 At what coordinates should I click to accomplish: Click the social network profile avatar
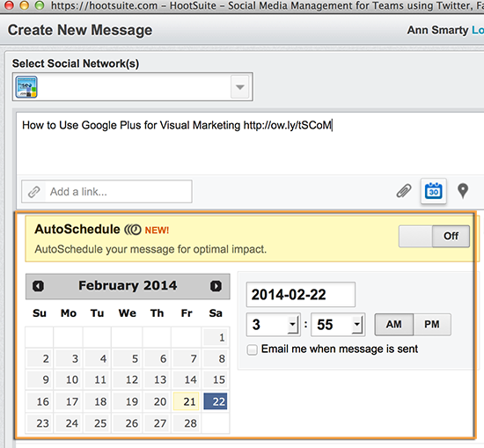(26, 87)
